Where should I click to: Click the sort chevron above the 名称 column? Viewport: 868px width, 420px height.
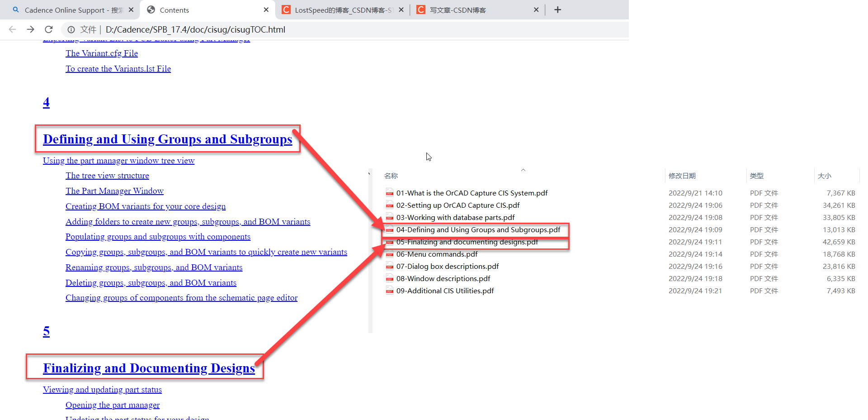point(523,170)
